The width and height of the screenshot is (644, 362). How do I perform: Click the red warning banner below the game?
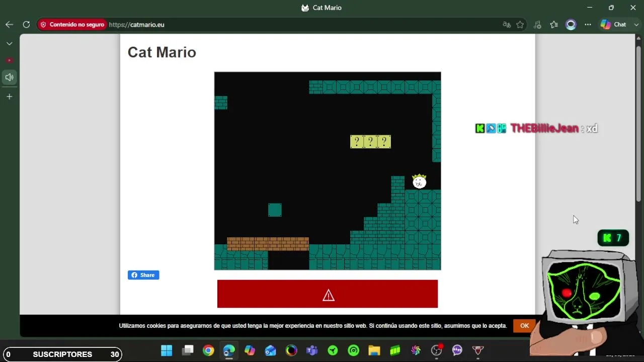pyautogui.click(x=328, y=294)
